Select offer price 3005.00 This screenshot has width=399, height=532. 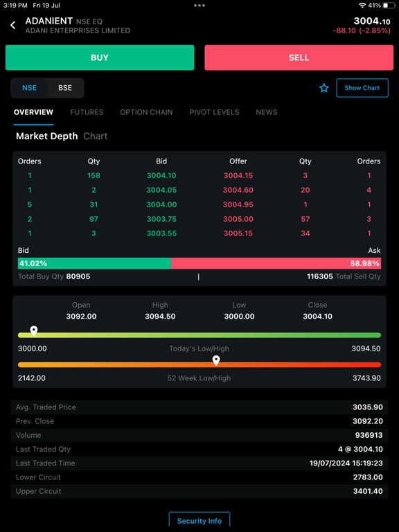[238, 219]
